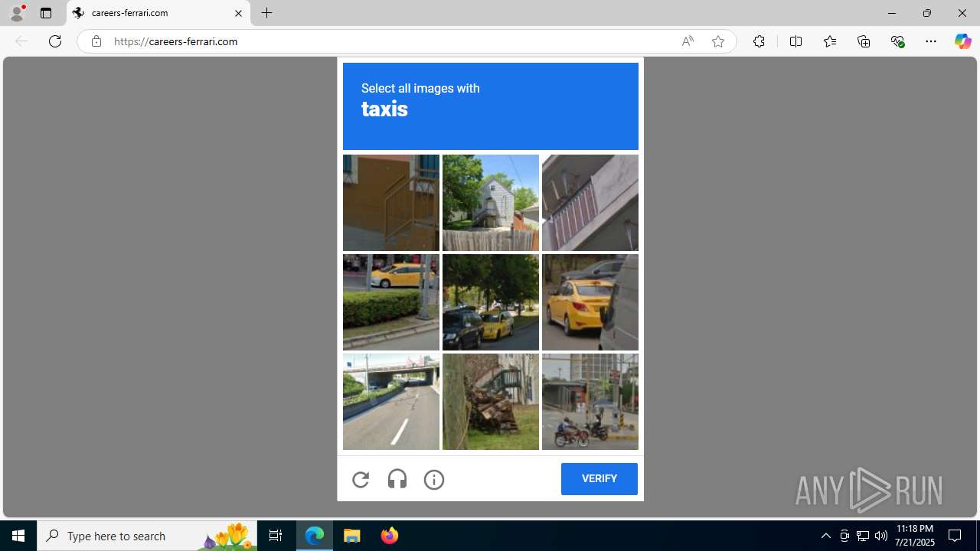This screenshot has height=551, width=980.
Task: Open Windows Start menu
Action: tap(18, 536)
